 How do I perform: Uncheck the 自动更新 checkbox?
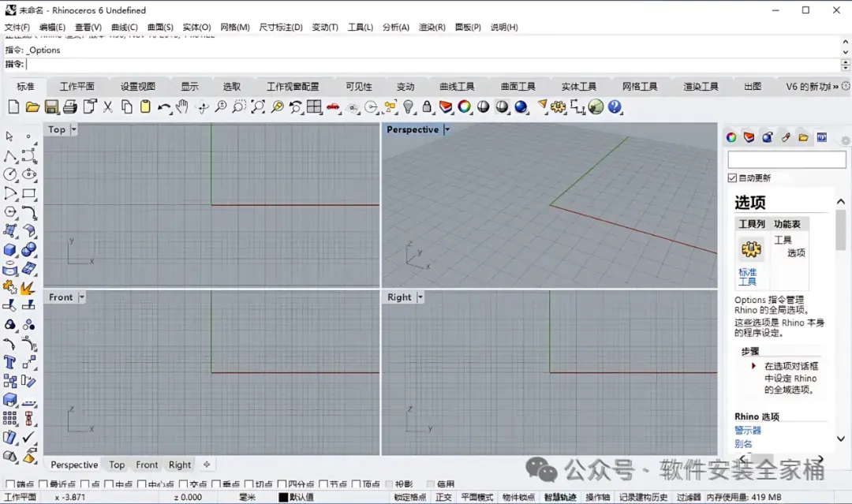[x=732, y=178]
